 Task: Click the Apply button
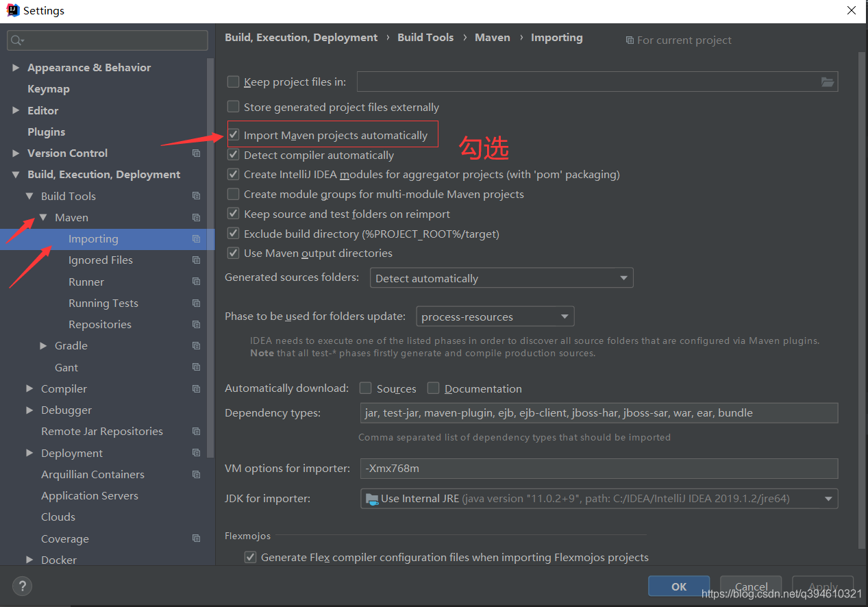823,586
